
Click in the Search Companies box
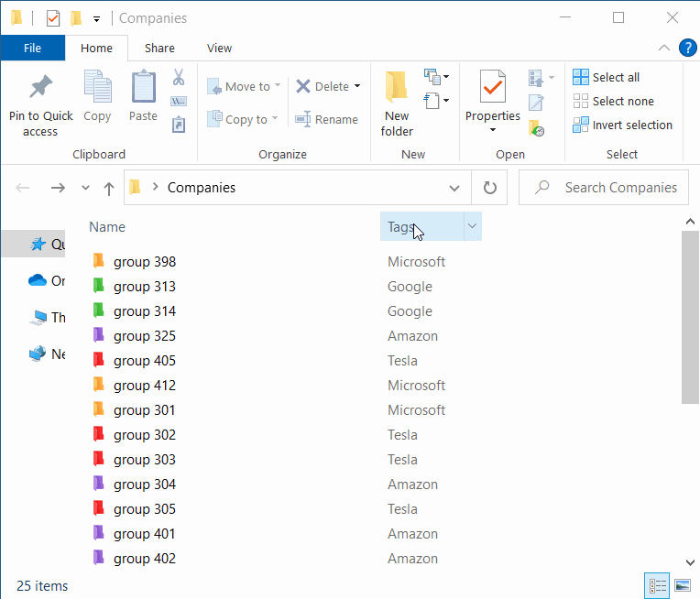pos(604,188)
